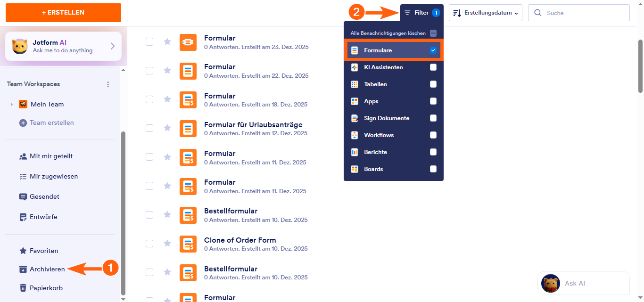This screenshot has height=302, width=644.
Task: Select checkbox of form created 18. Dez. 2025
Action: (149, 99)
